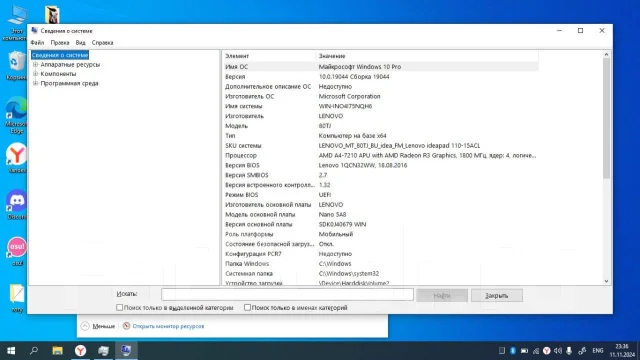Switch to Task Manager taskbar button

click(103, 351)
